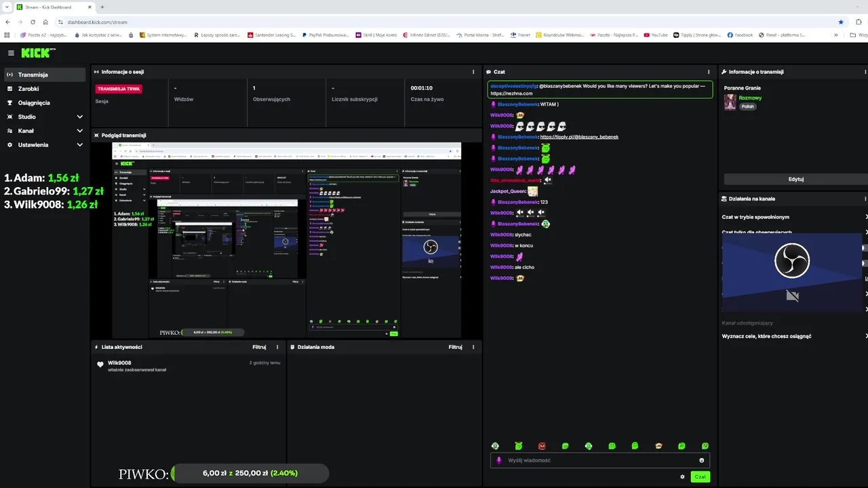Screen dimensions: 868x488
Task: Click the Podgląd transmisji stream preview
Action: tap(286, 240)
